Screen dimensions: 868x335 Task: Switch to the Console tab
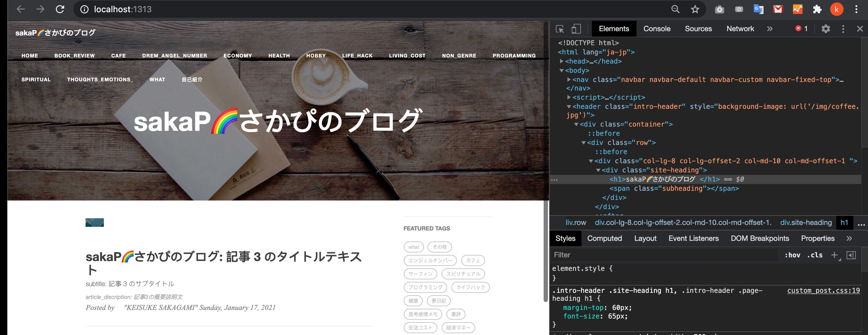(657, 29)
